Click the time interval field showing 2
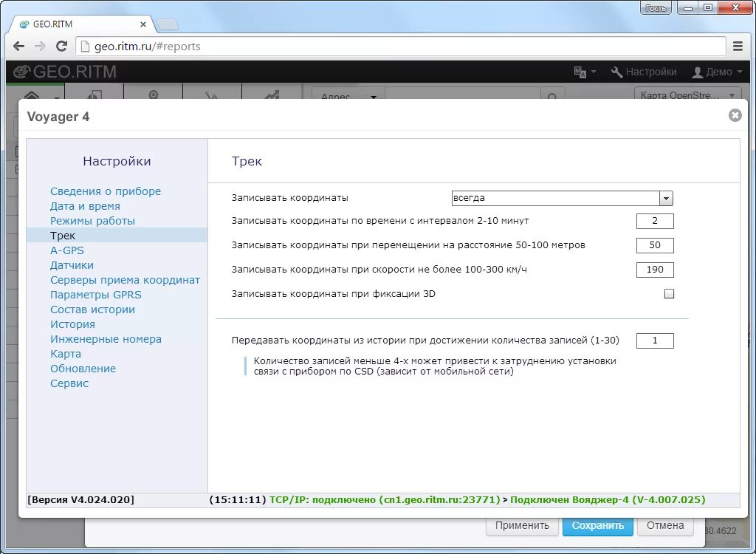756x554 pixels. point(655,221)
